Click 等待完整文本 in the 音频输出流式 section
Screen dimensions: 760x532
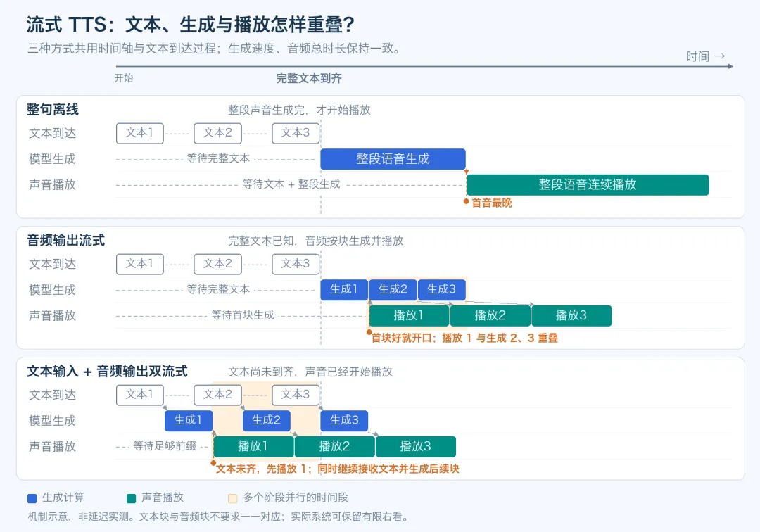tap(218, 289)
